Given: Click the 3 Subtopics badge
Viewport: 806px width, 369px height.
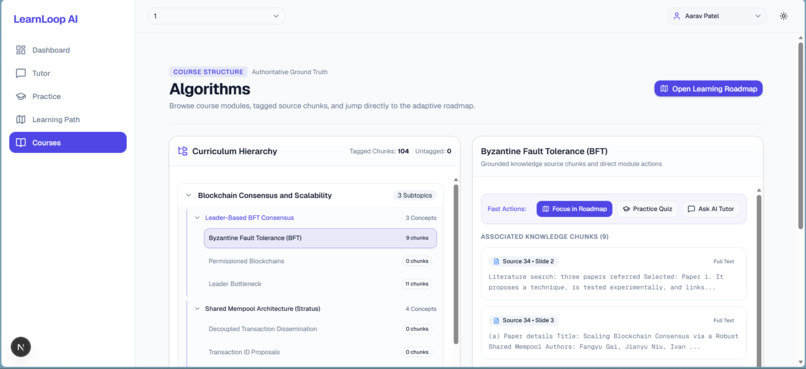Looking at the screenshot, I should pos(414,195).
